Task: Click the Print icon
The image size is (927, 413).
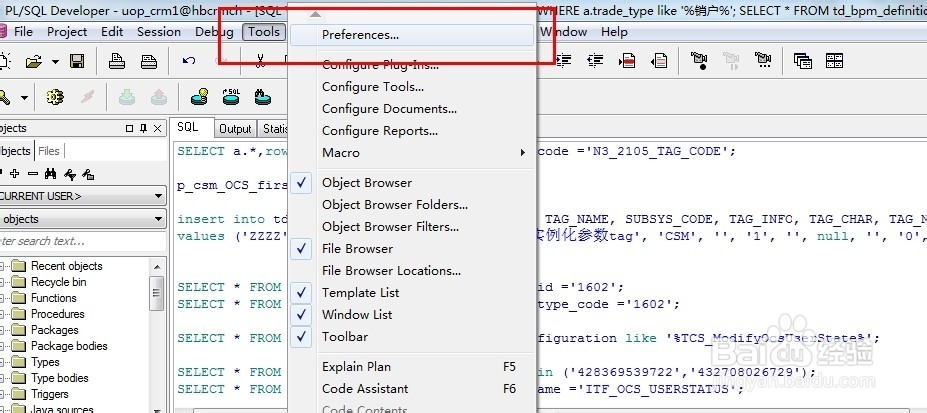Action: [117, 61]
